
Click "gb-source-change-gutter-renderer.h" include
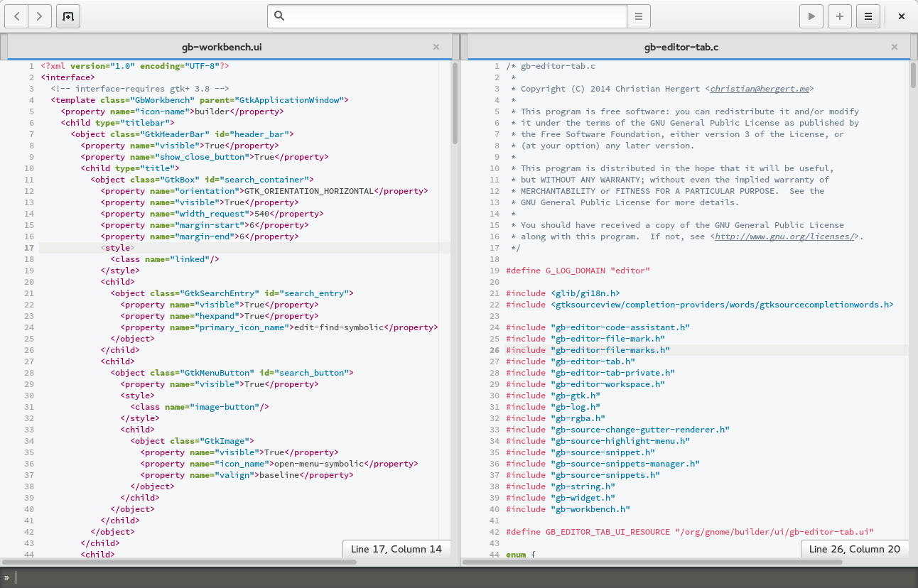(x=640, y=430)
